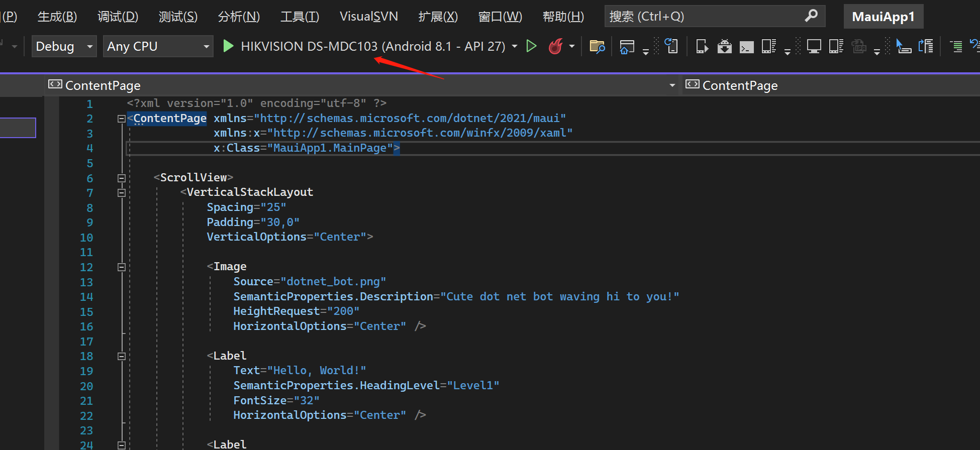The height and width of the screenshot is (450, 980).
Task: Launch the Android adb command prompt
Action: point(746,47)
